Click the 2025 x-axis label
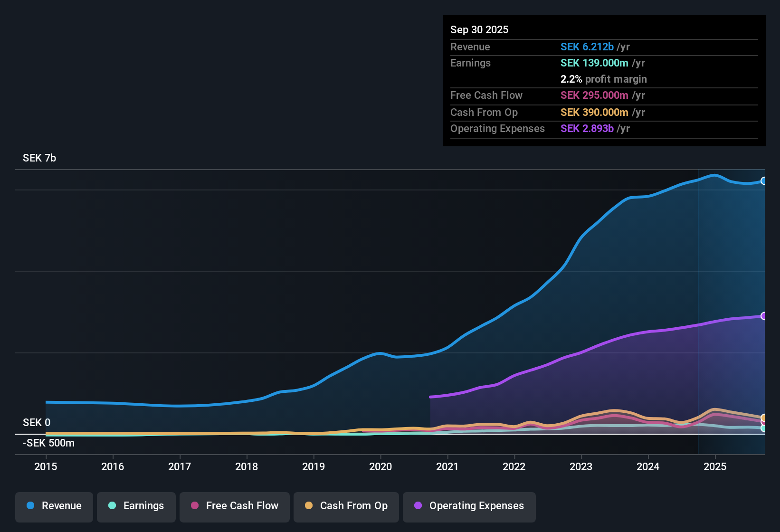The height and width of the screenshot is (532, 780). coord(715,466)
